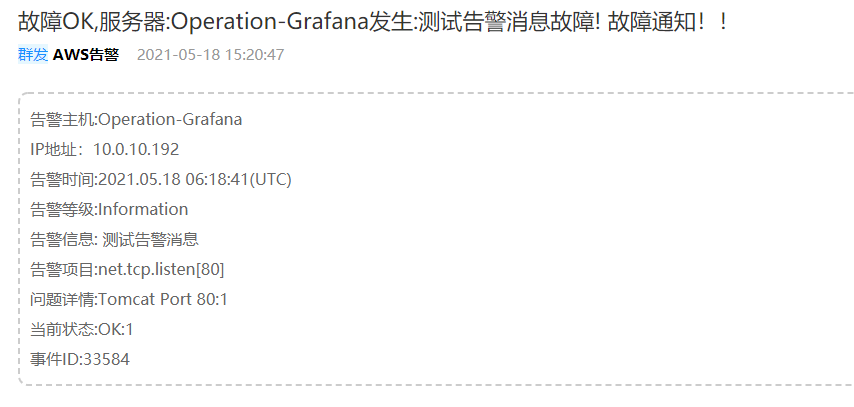
Task: Select Operation-Grafana value in message body
Action: (x=170, y=120)
